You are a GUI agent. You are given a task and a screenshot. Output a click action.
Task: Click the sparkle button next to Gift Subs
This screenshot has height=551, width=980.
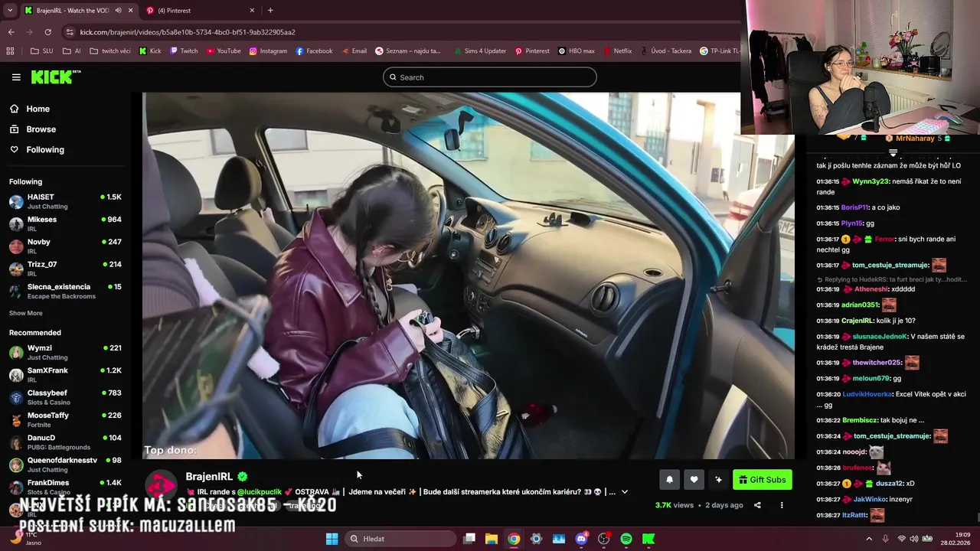(x=718, y=480)
